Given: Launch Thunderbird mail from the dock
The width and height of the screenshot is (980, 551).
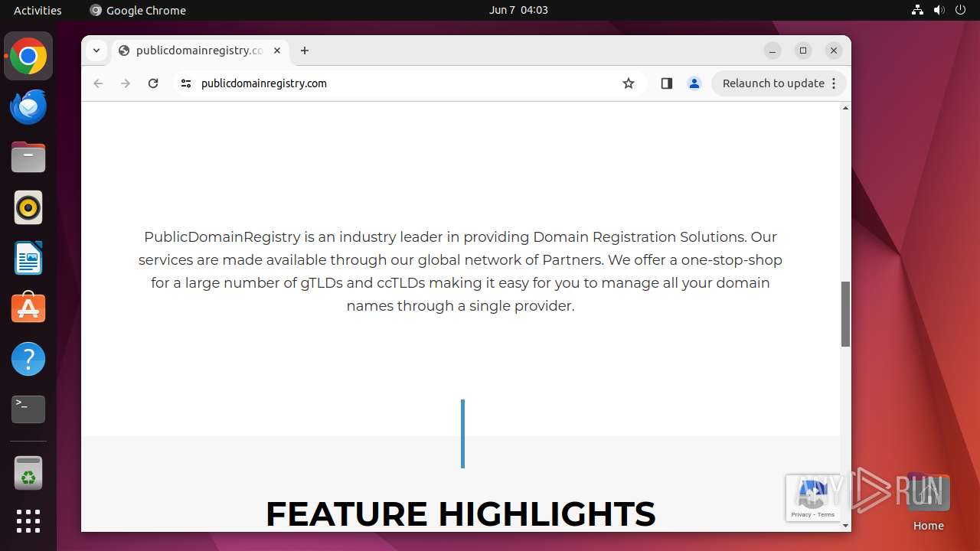Looking at the screenshot, I should tap(28, 107).
